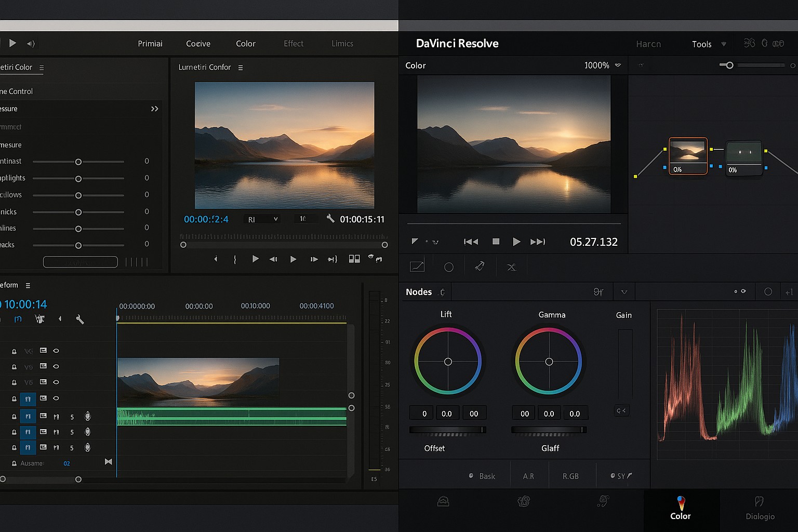Click the Lift color wheel center point
798x532 pixels.
pyautogui.click(x=448, y=362)
